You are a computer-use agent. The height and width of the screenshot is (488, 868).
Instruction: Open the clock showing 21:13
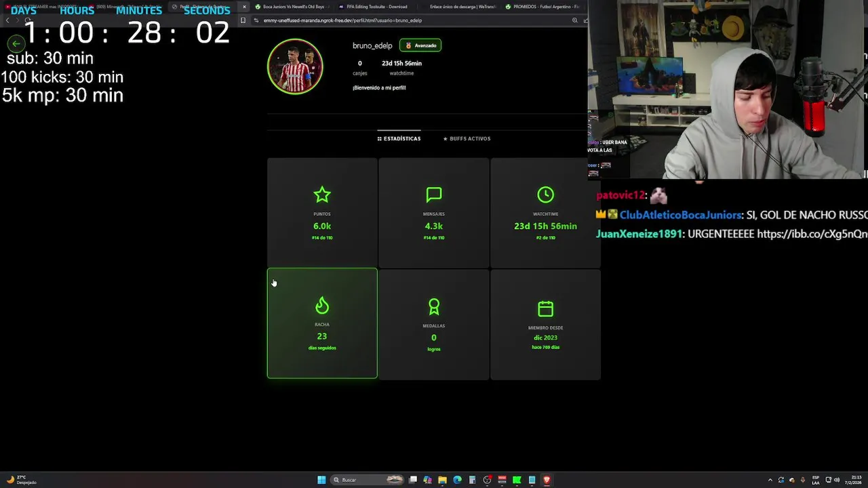853,480
